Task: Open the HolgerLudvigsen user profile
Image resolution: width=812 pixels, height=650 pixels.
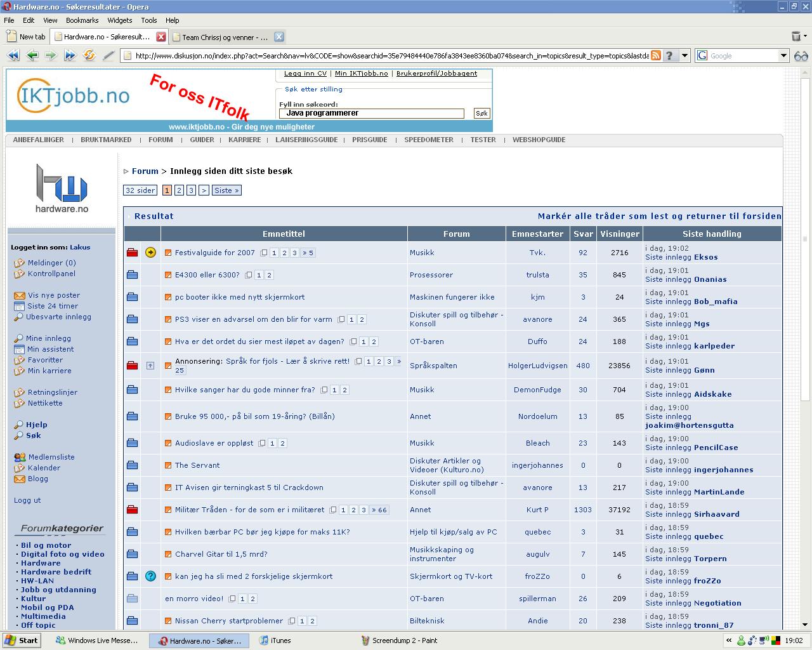Action: click(x=537, y=366)
